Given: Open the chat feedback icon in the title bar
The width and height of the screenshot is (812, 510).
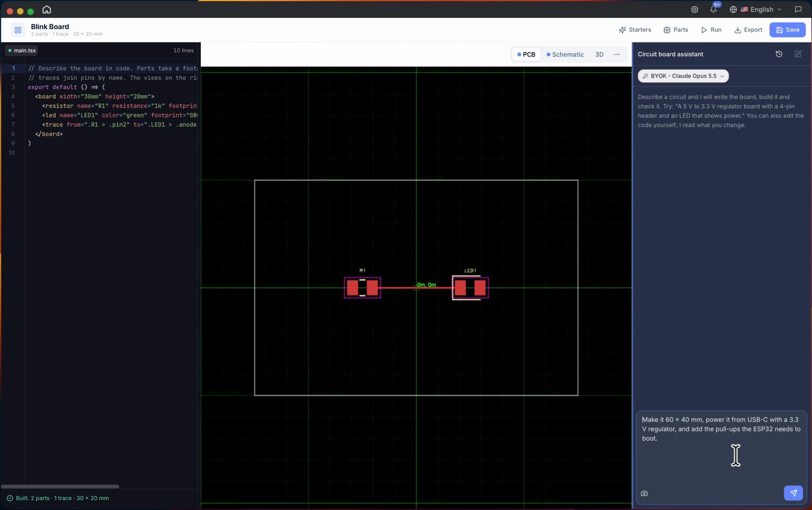Looking at the screenshot, I should [x=798, y=9].
